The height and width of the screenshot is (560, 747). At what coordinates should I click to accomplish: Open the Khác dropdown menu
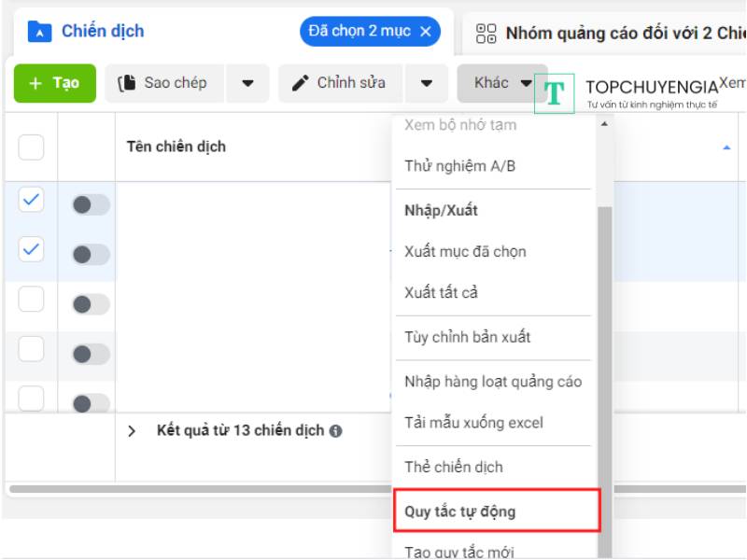(501, 83)
